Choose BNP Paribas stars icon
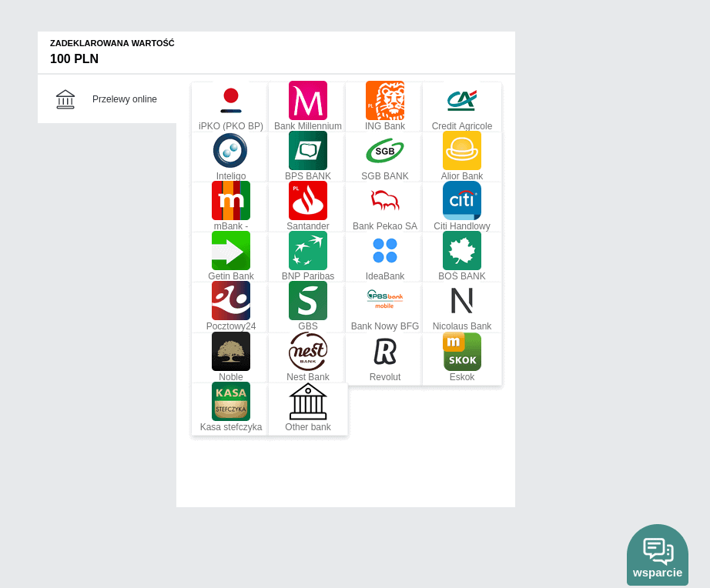 pos(308,251)
